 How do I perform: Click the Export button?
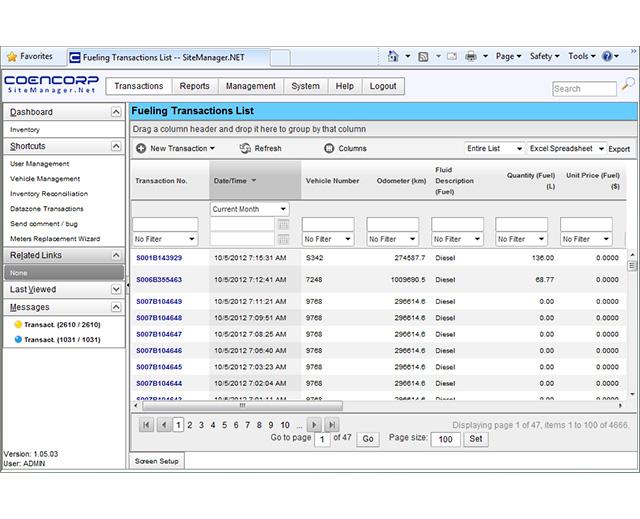click(x=619, y=149)
